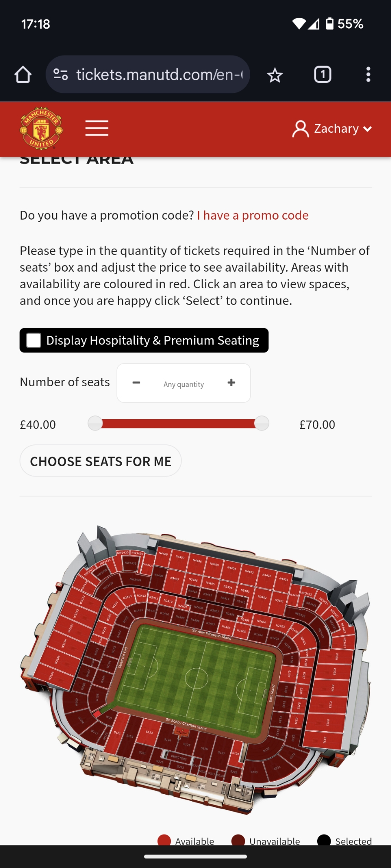This screenshot has width=391, height=868.
Task: Grab the minimum price slider handle
Action: pos(95,423)
